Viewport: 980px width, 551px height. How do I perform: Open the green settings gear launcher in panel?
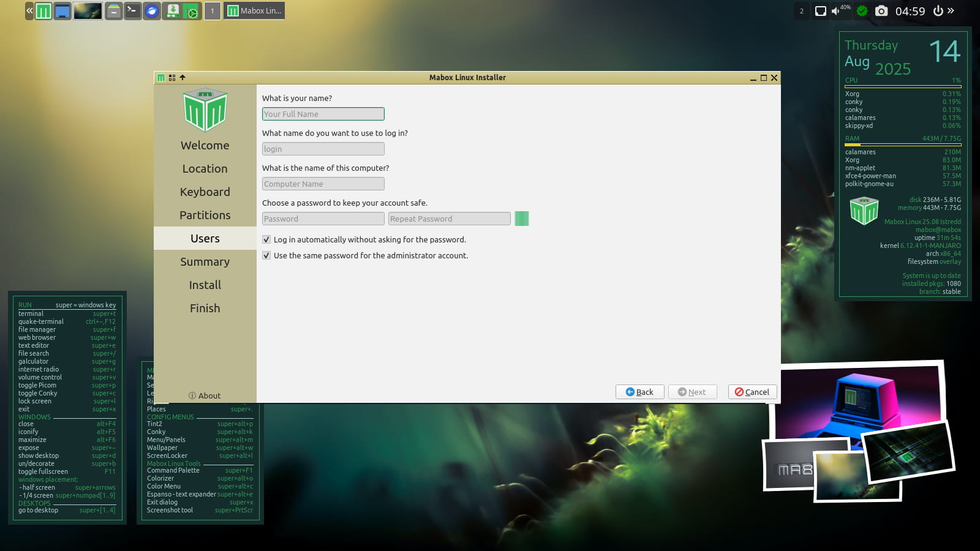[x=192, y=11]
